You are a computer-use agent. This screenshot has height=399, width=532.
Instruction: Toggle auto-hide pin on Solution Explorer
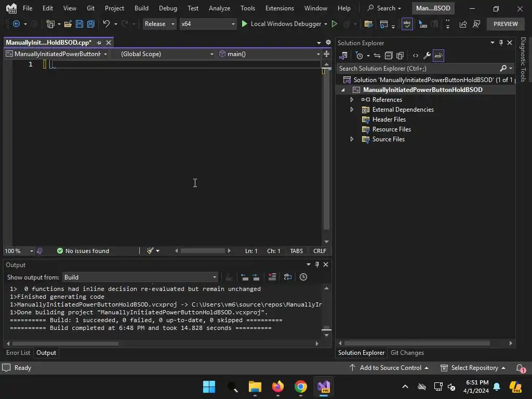501,43
